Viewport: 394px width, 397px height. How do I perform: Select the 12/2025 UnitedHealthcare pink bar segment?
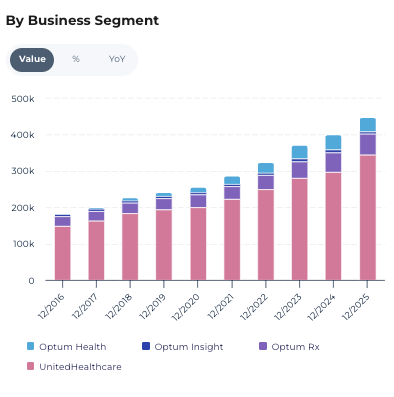368,218
